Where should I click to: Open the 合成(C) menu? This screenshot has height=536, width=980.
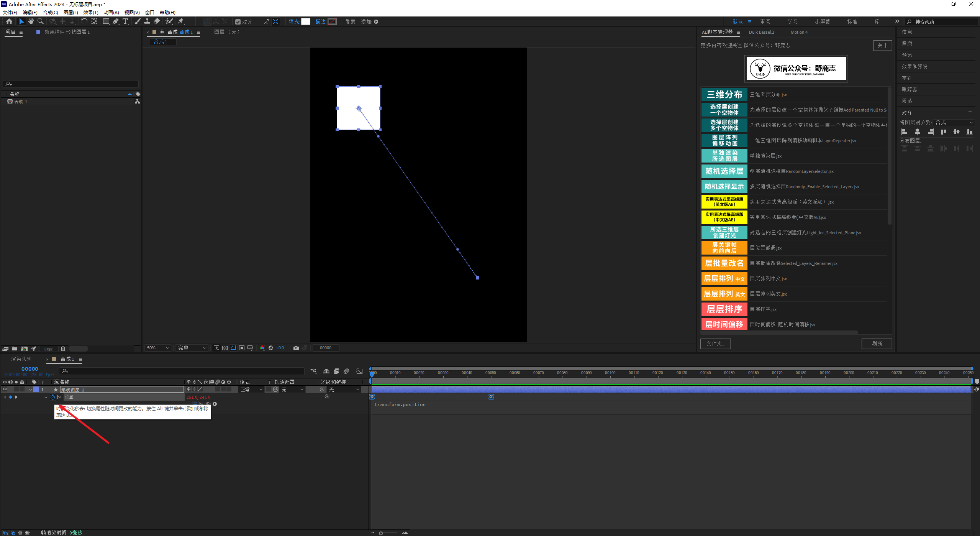50,12
